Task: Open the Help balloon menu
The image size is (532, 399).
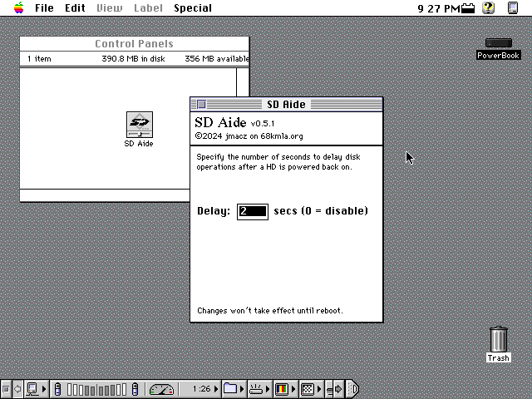Action: pyautogui.click(x=489, y=7)
